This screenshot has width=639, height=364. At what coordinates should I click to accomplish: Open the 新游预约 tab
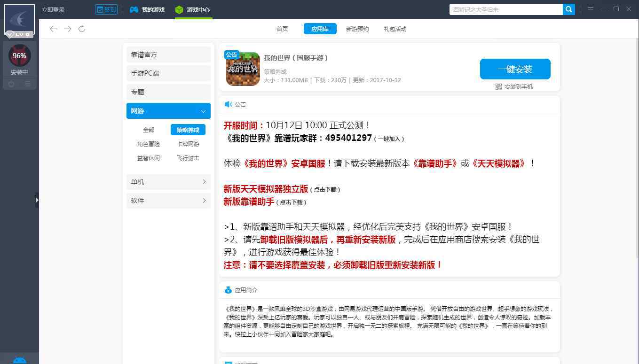357,29
